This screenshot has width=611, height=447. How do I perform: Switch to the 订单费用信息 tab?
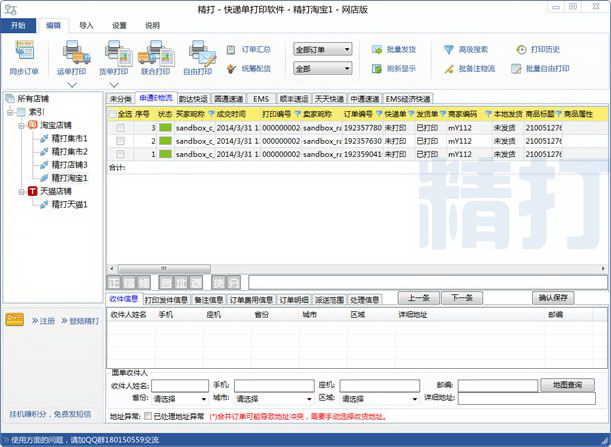[x=251, y=300]
